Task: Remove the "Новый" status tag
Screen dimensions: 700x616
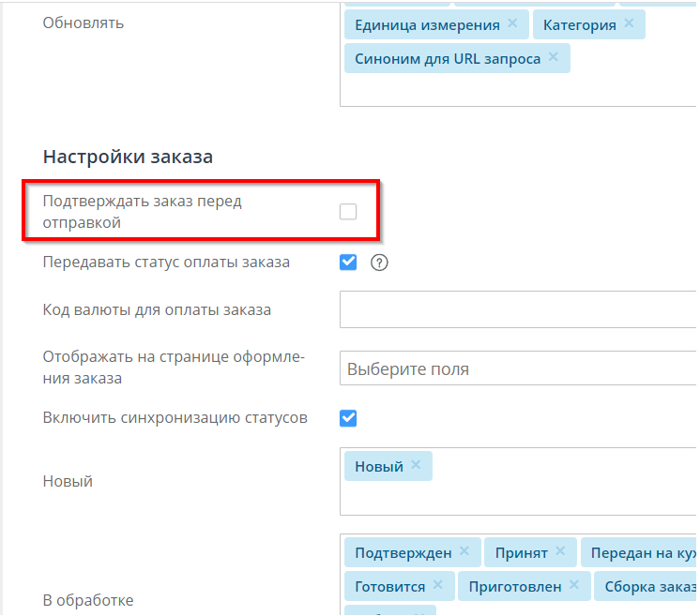Action: tap(416, 465)
